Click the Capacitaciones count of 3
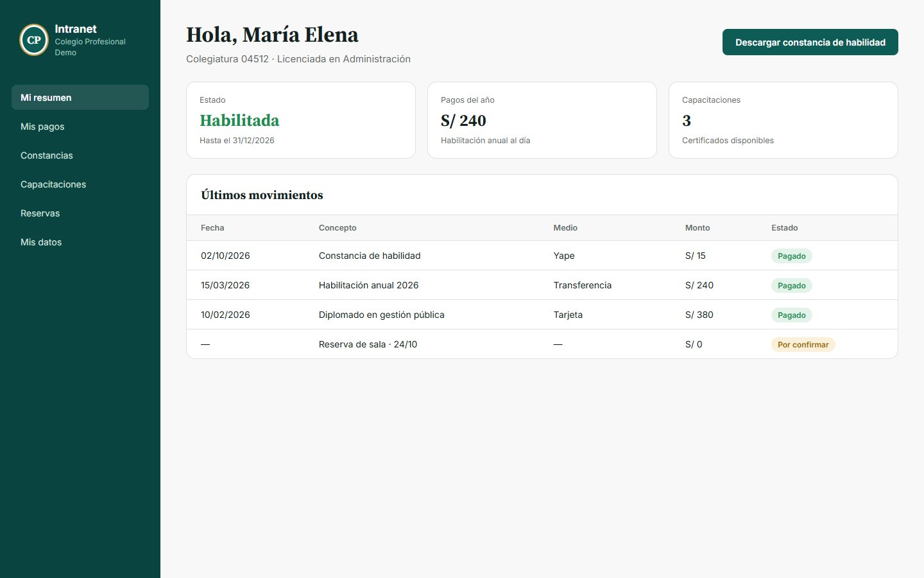This screenshot has width=924, height=578. 687,121
